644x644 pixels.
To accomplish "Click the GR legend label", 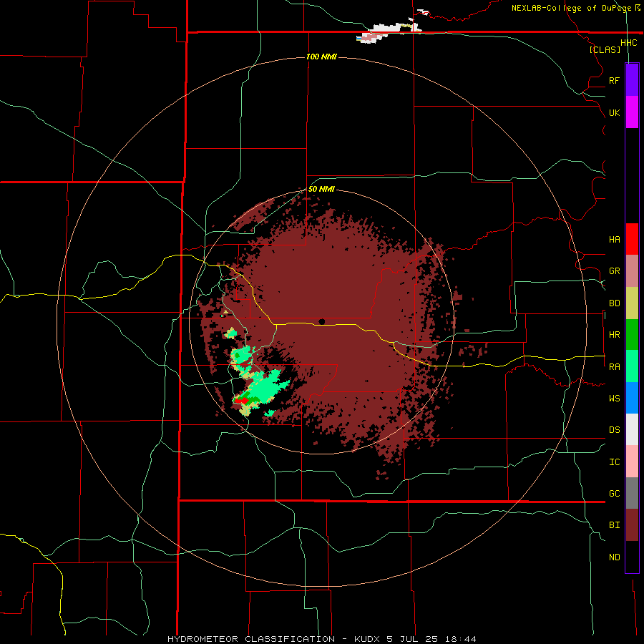I will (614, 271).
